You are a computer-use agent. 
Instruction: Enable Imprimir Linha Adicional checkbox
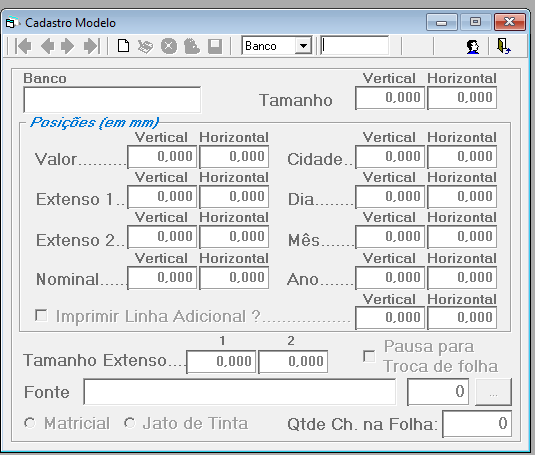41,315
